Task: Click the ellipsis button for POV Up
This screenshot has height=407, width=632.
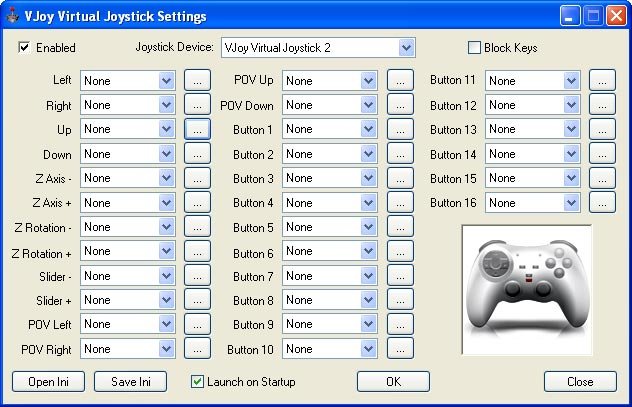Action: tap(400, 80)
